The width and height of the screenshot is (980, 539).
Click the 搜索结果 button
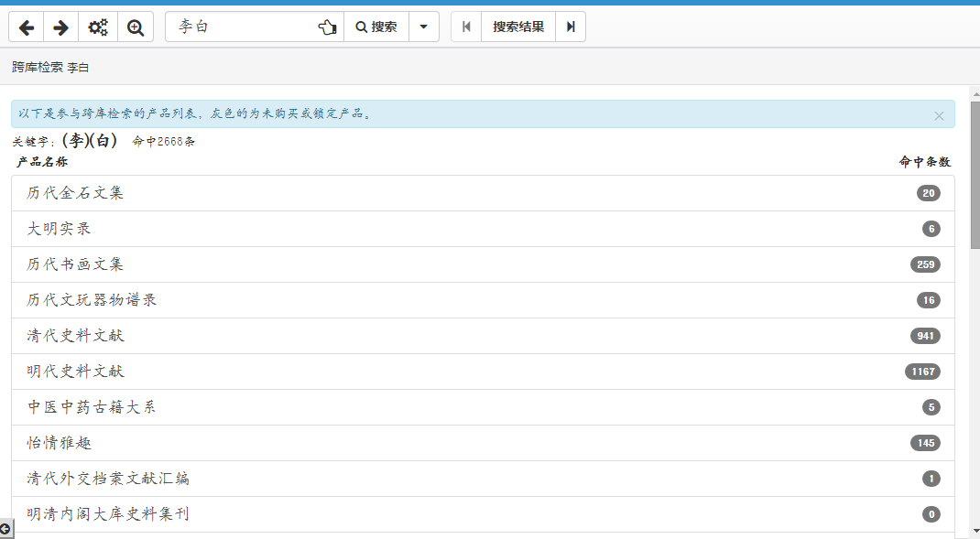tap(518, 27)
